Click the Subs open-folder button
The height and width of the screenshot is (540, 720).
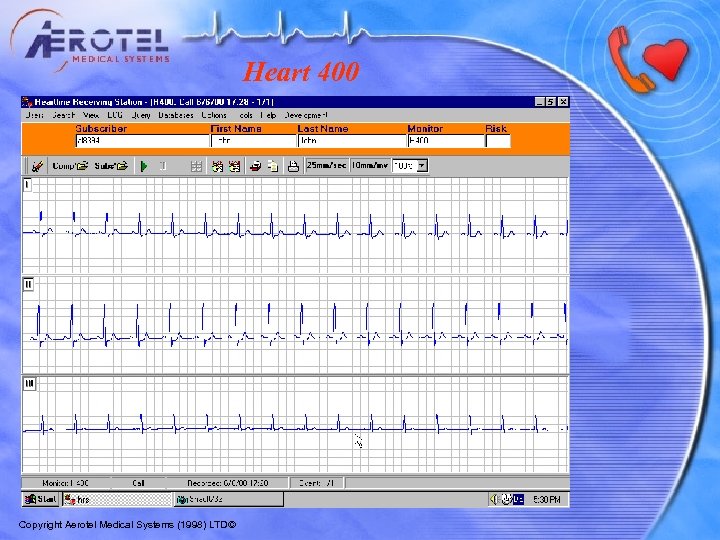111,166
